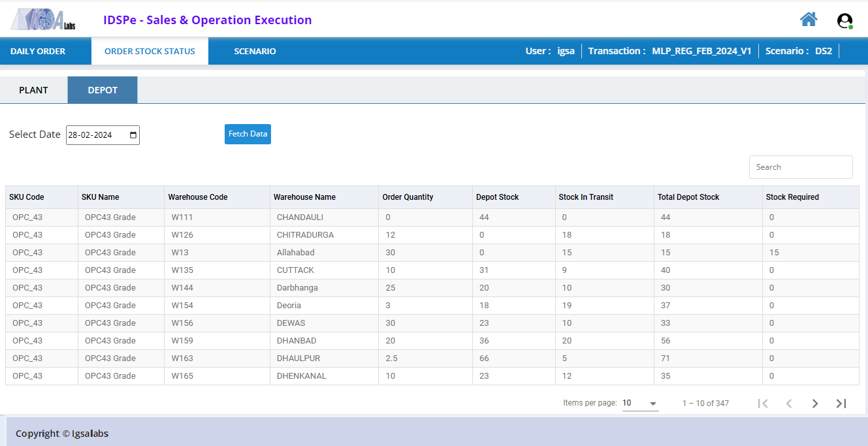
Task: Click total depot stock 56 value
Action: pos(666,341)
